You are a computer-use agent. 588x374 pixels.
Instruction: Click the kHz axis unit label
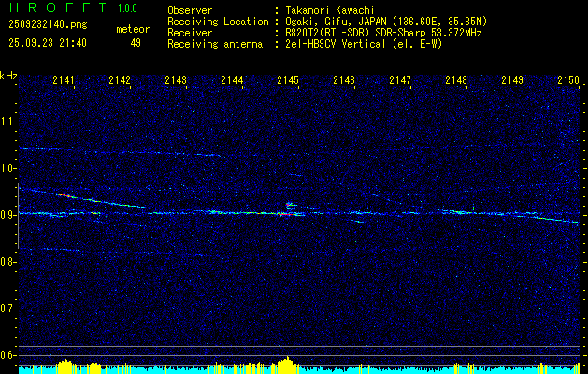pos(8,76)
